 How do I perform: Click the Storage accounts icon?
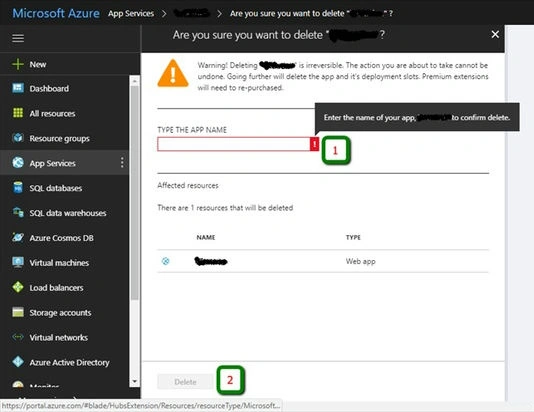(x=18, y=312)
